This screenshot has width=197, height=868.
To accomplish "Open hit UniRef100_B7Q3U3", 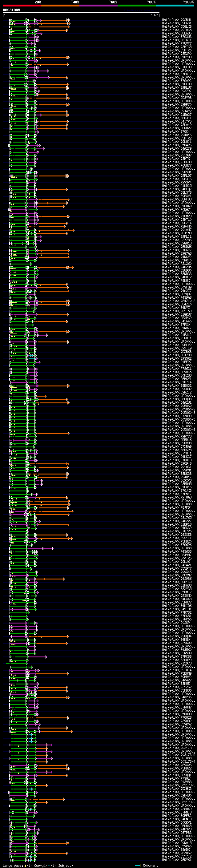I will pyautogui.click(x=177, y=37).
